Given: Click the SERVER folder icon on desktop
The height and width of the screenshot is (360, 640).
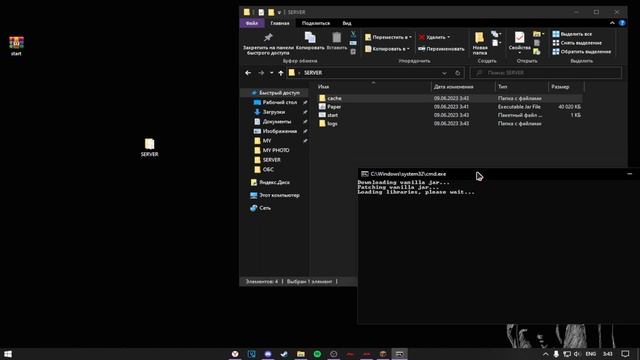Looking at the screenshot, I should point(149,147).
